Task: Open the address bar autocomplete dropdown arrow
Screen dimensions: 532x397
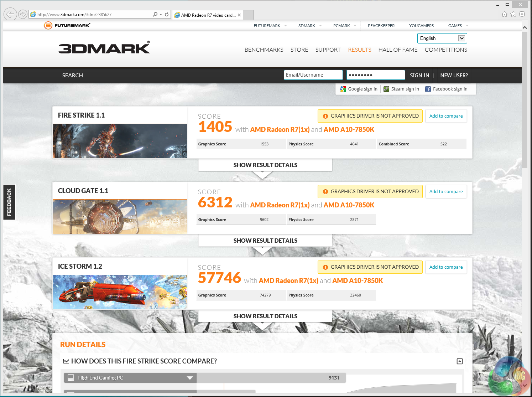Action: pos(161,15)
